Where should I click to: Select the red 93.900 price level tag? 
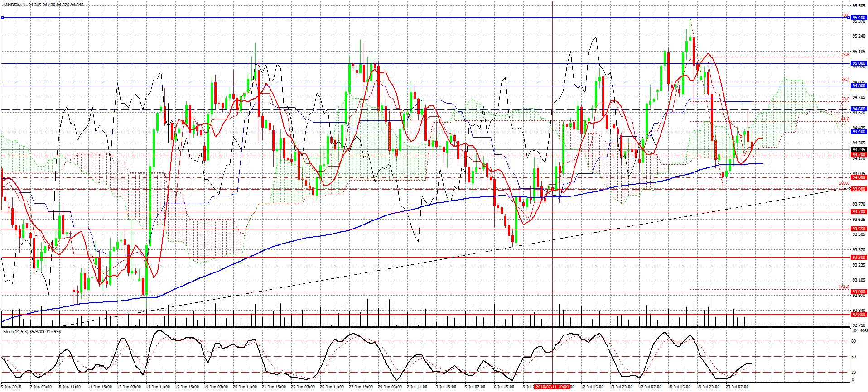click(x=859, y=189)
